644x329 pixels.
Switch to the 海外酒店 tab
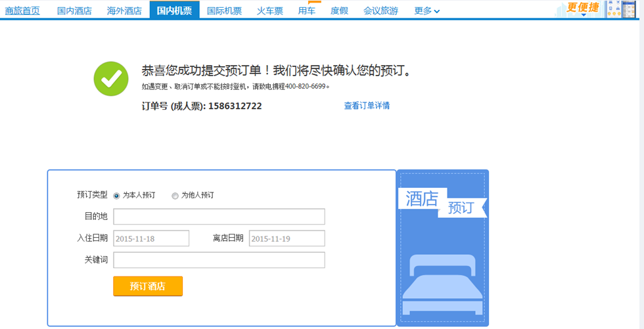(x=124, y=11)
